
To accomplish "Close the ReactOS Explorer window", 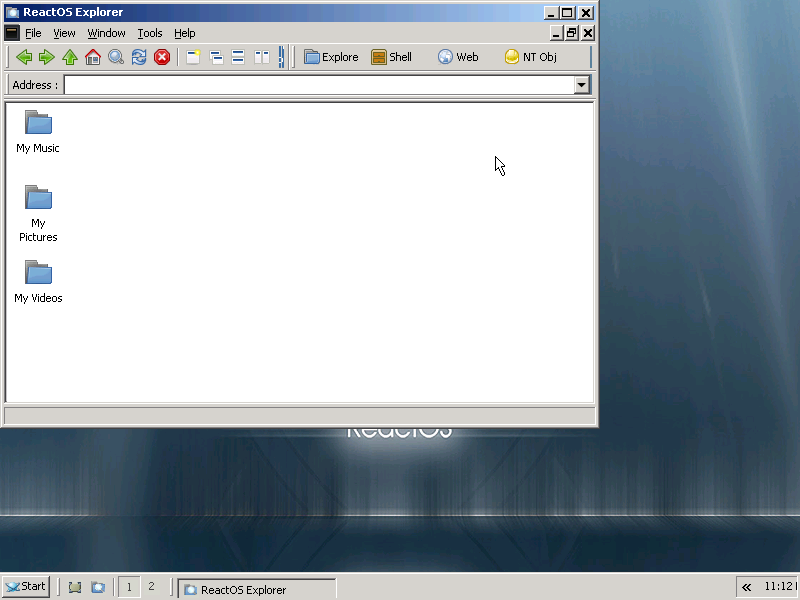I will 586,13.
